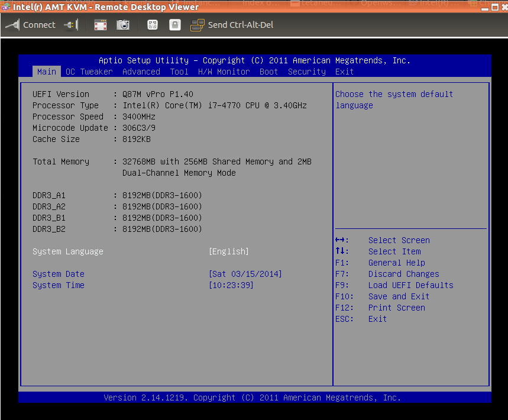Viewport: 508px width, 420px height.
Task: Click the cache size value 8192KB
Action: click(137, 140)
